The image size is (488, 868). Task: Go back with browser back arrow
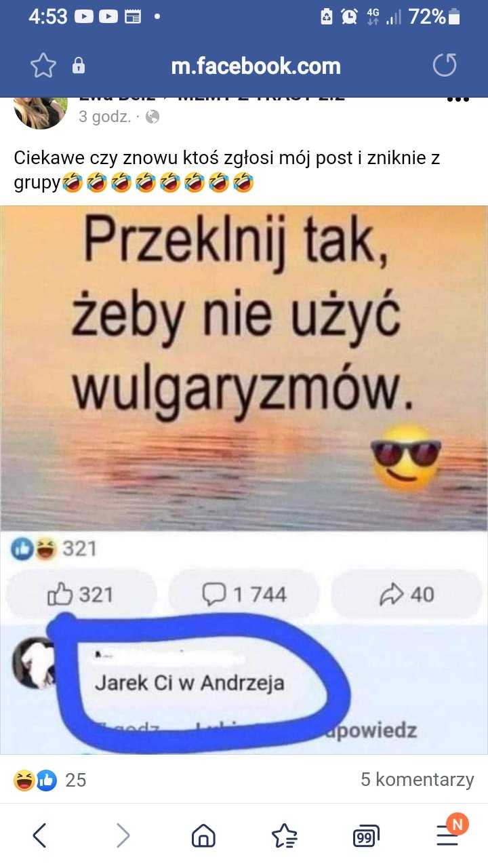[40, 835]
